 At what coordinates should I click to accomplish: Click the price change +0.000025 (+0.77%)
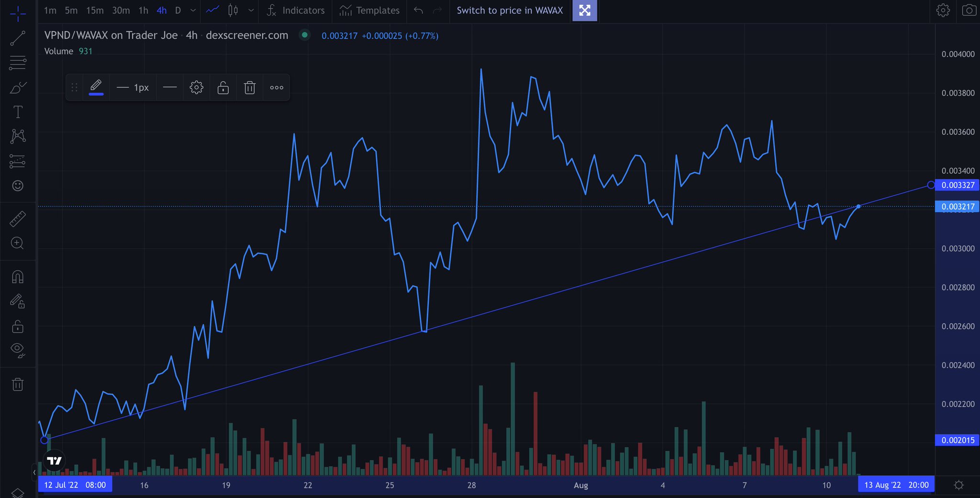(400, 36)
